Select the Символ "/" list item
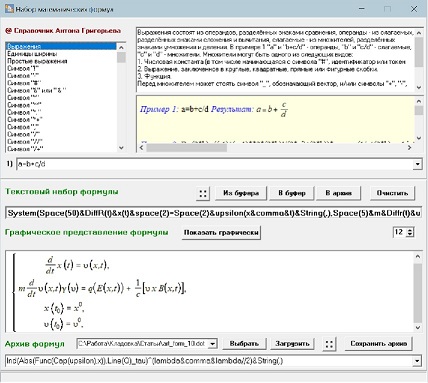 (x=61, y=134)
